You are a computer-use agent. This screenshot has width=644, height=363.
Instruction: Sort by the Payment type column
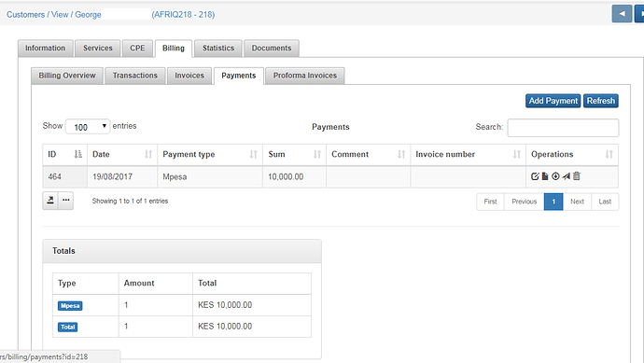pos(210,154)
